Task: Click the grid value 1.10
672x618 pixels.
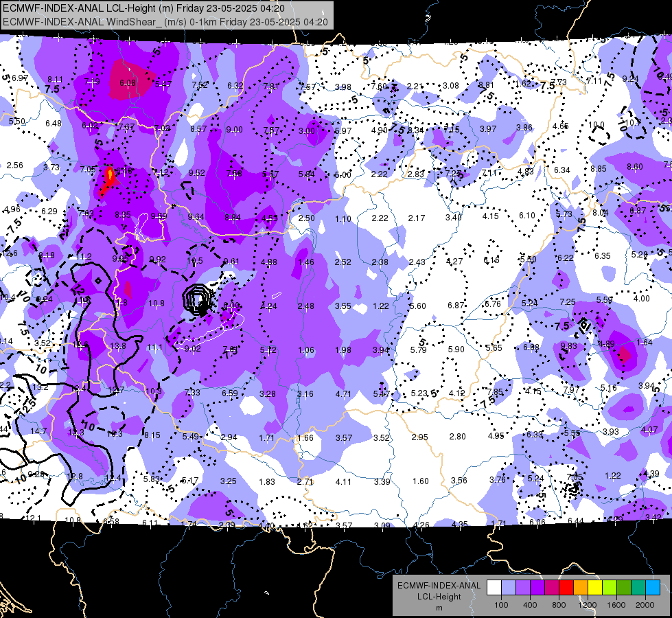Action: click(x=343, y=219)
